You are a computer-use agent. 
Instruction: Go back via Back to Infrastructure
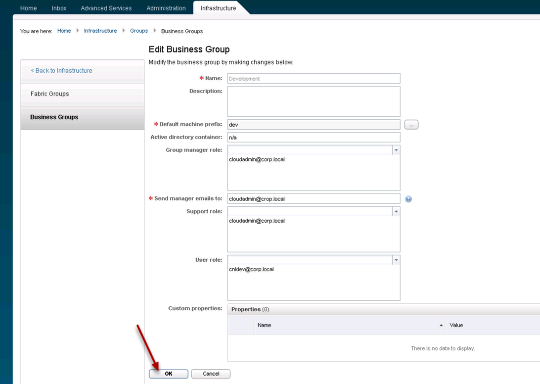(61, 71)
